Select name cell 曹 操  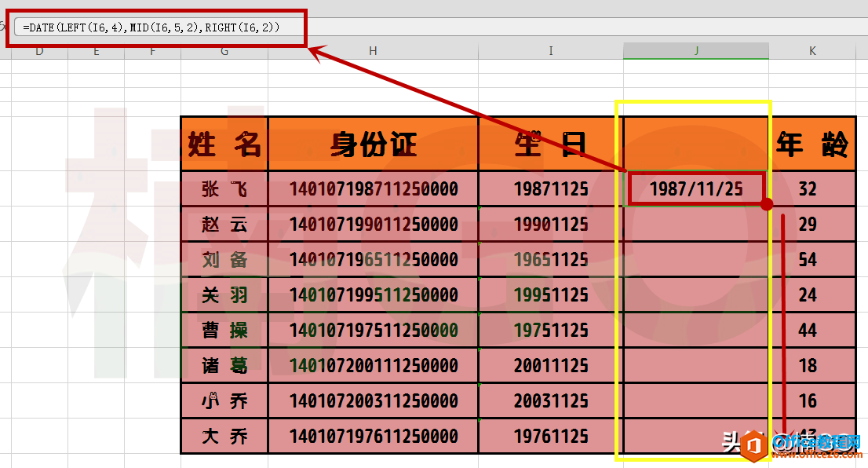point(224,330)
